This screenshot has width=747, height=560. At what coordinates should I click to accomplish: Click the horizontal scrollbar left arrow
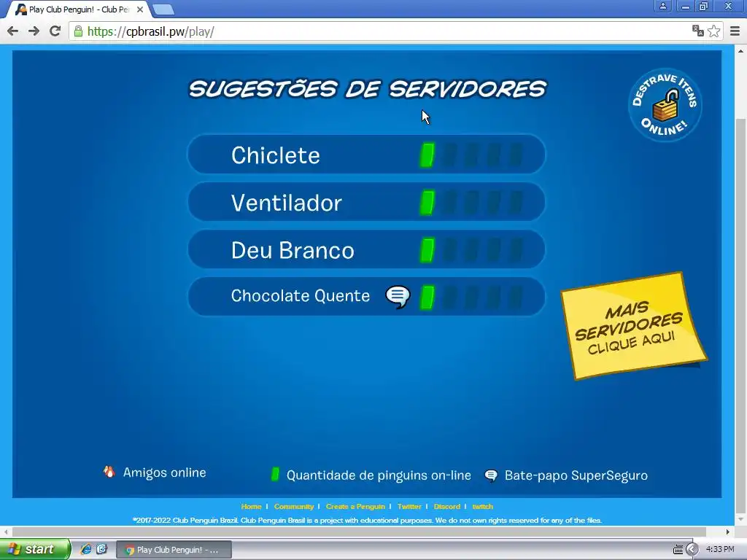coord(6,532)
